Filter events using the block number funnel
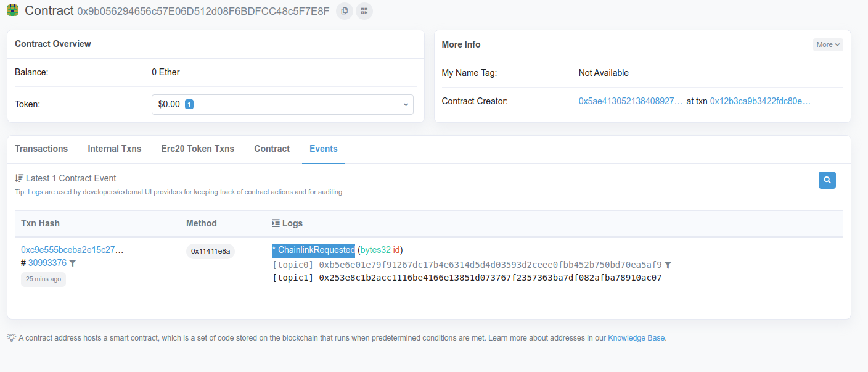Image resolution: width=868 pixels, height=372 pixels. coord(72,262)
